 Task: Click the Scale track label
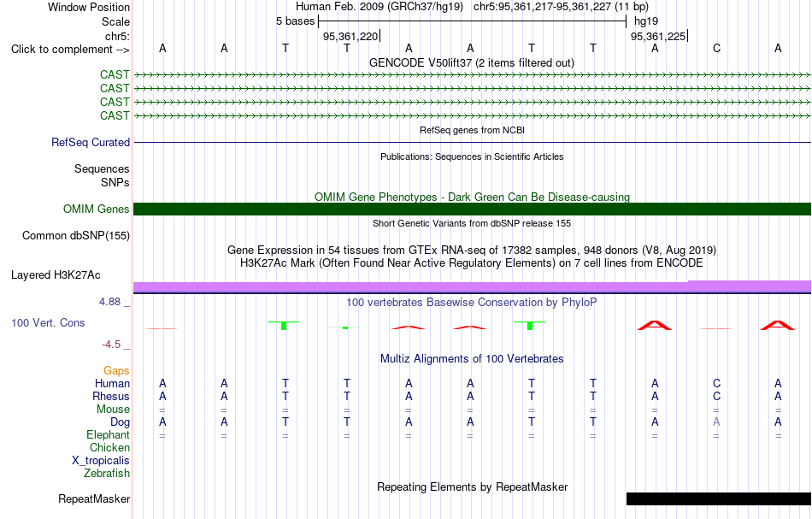click(x=115, y=21)
